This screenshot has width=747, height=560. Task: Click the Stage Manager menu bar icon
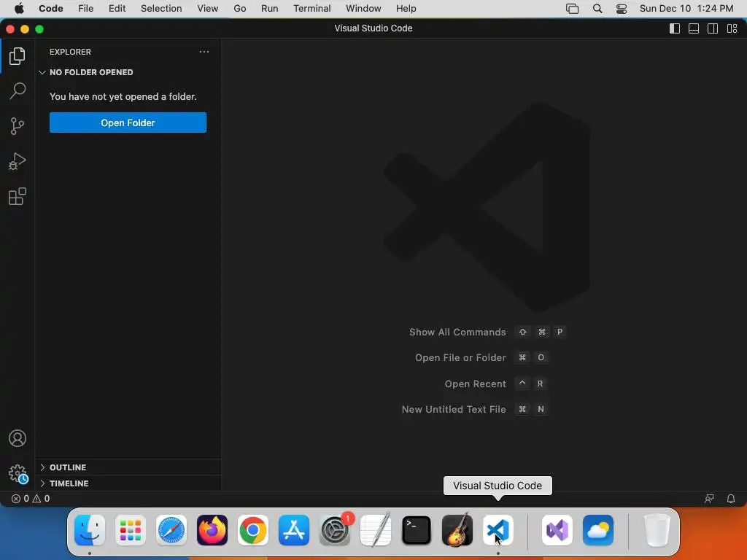[x=572, y=9]
